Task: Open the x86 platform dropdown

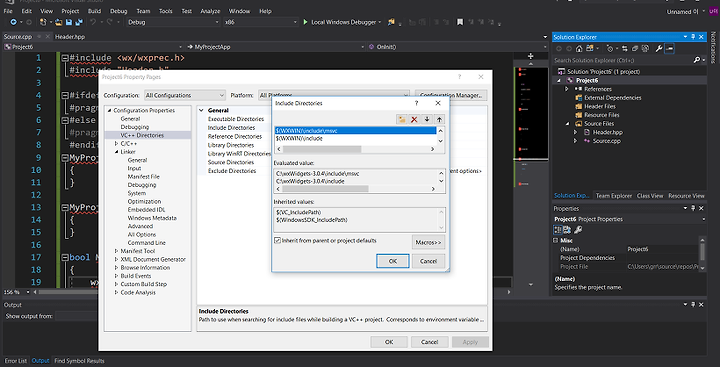Action: (260, 22)
